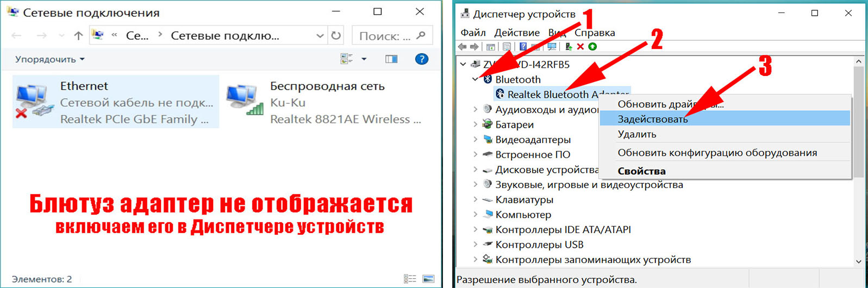Select the Беспроводная сеть connection name
868x288 pixels.
327,86
